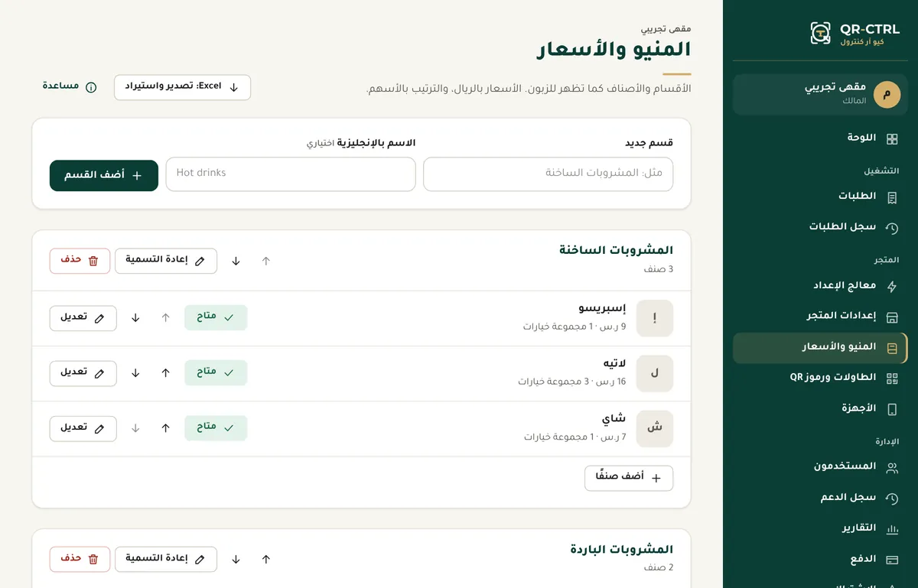Click the info icon beside مساعدة
This screenshot has width=918, height=588.
click(91, 87)
